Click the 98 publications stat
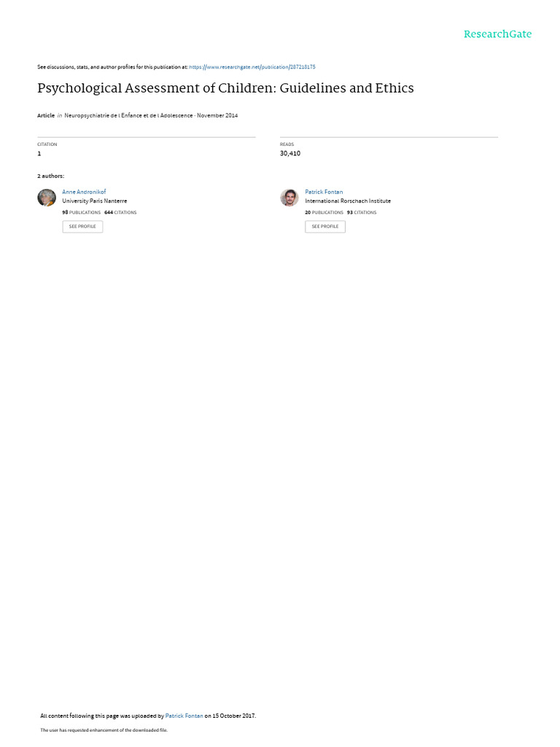 click(x=82, y=212)
